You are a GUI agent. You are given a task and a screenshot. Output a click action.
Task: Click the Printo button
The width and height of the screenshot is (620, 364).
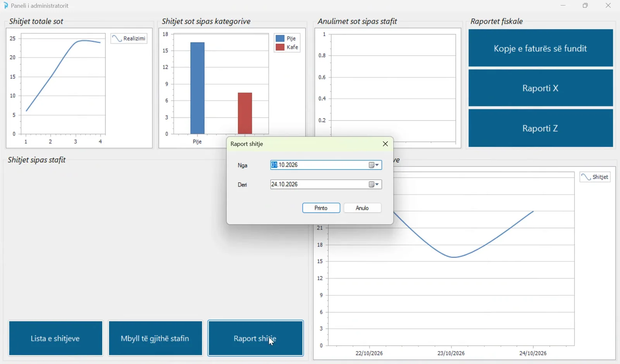click(x=321, y=208)
